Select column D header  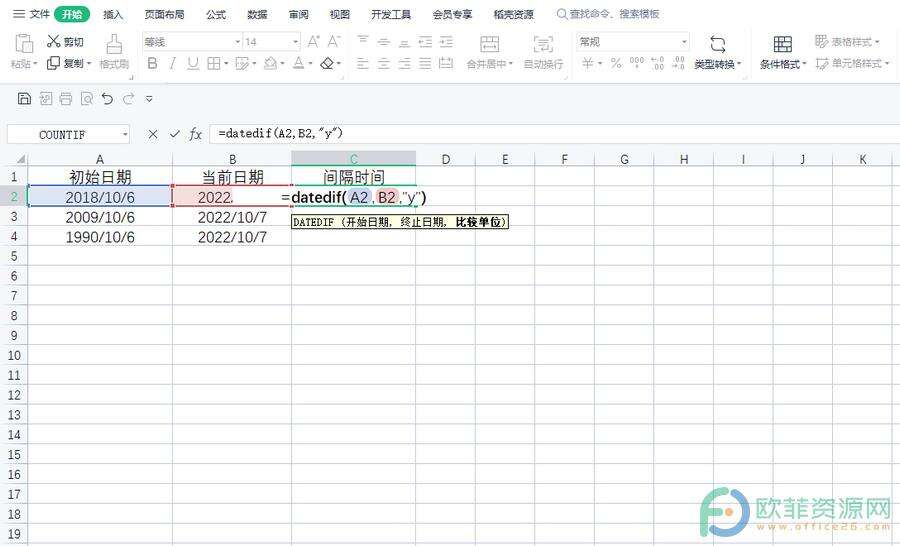445,159
